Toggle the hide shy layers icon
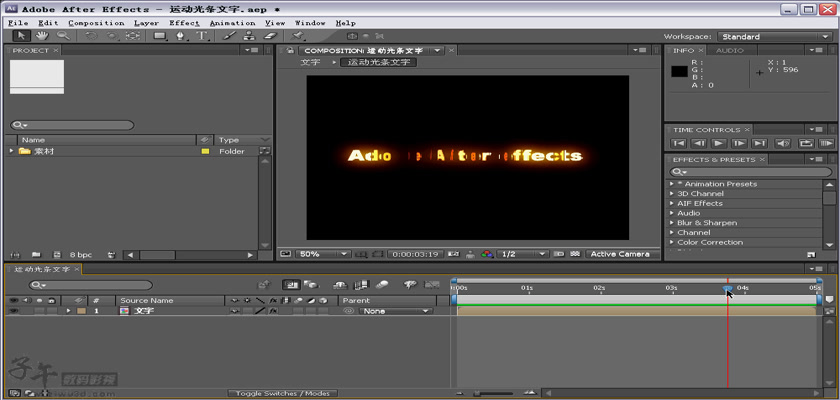840x400 pixels. (x=341, y=285)
